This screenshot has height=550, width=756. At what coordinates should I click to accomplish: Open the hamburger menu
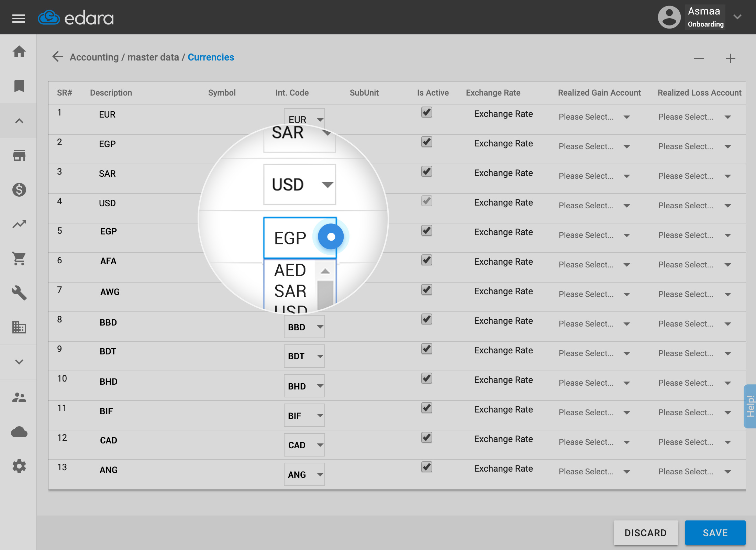tap(19, 18)
